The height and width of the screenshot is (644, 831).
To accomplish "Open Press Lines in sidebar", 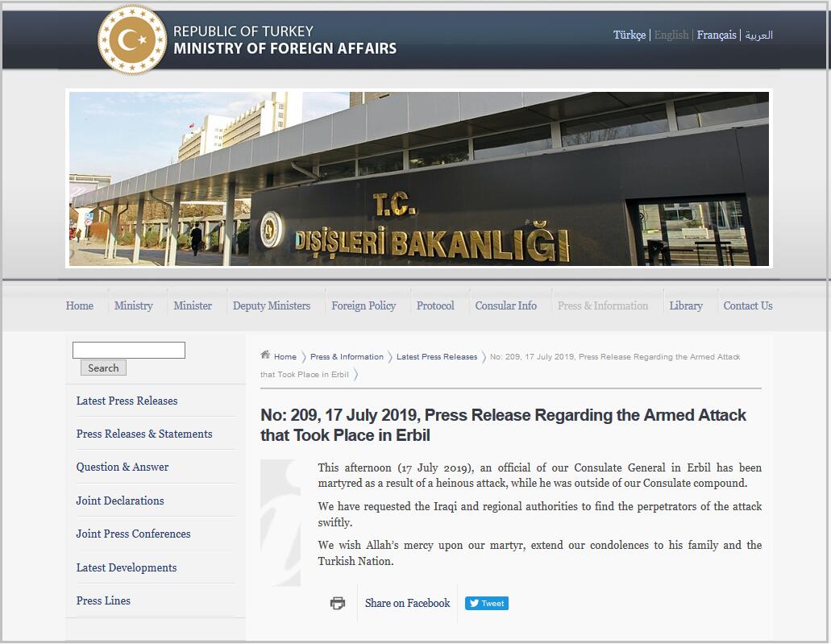I will (103, 600).
